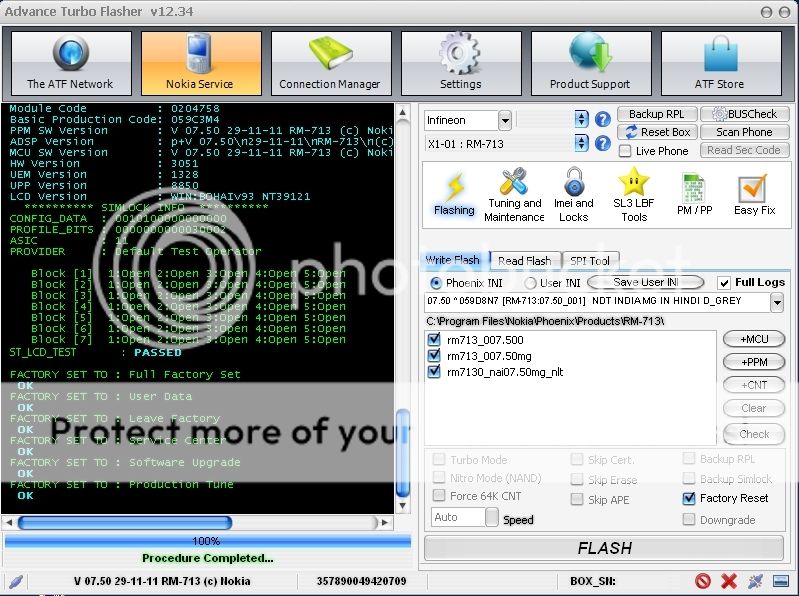Switch to the SPI Tool tab
The width and height of the screenshot is (799, 596).
click(590, 261)
